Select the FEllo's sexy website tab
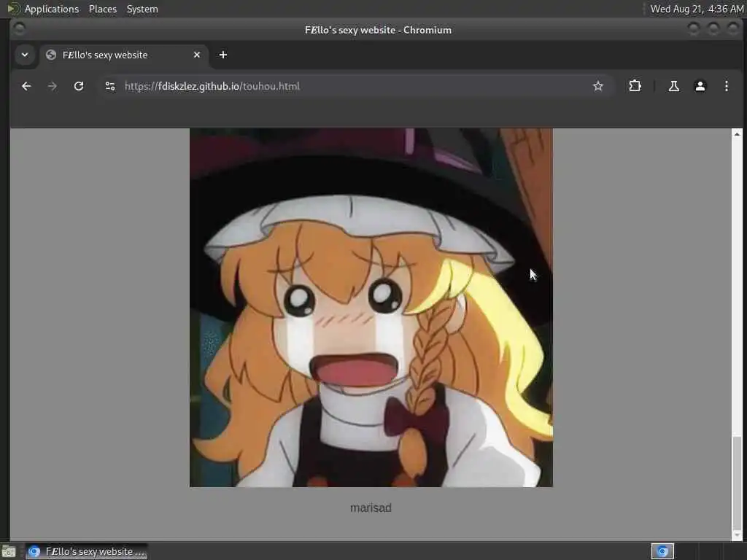 coord(124,55)
